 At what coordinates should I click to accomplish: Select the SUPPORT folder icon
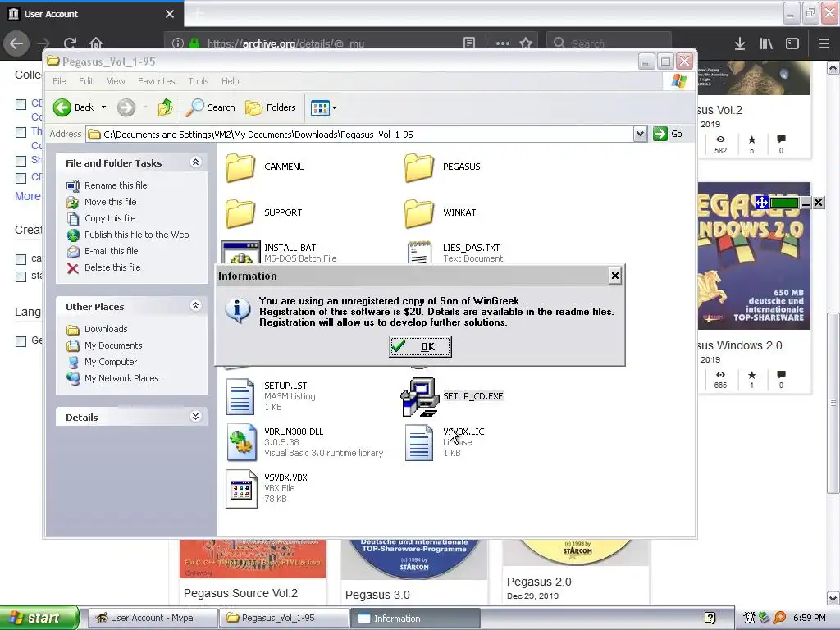tap(240, 212)
